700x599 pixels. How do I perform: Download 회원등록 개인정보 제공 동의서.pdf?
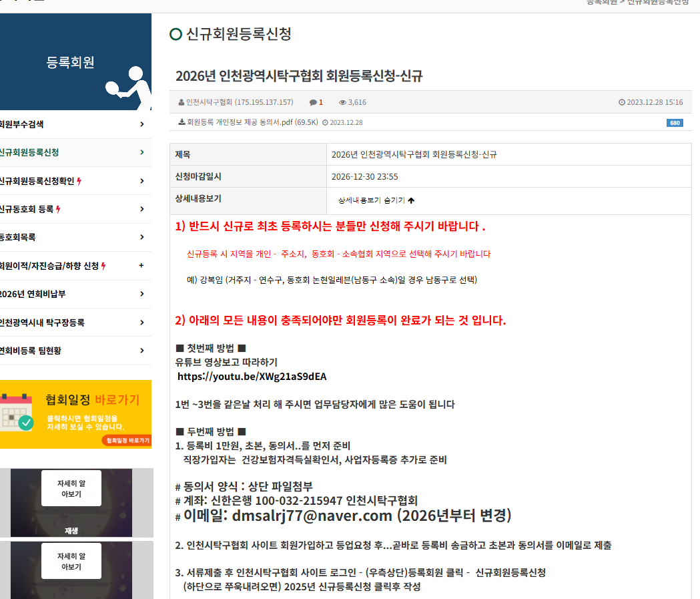click(x=252, y=122)
